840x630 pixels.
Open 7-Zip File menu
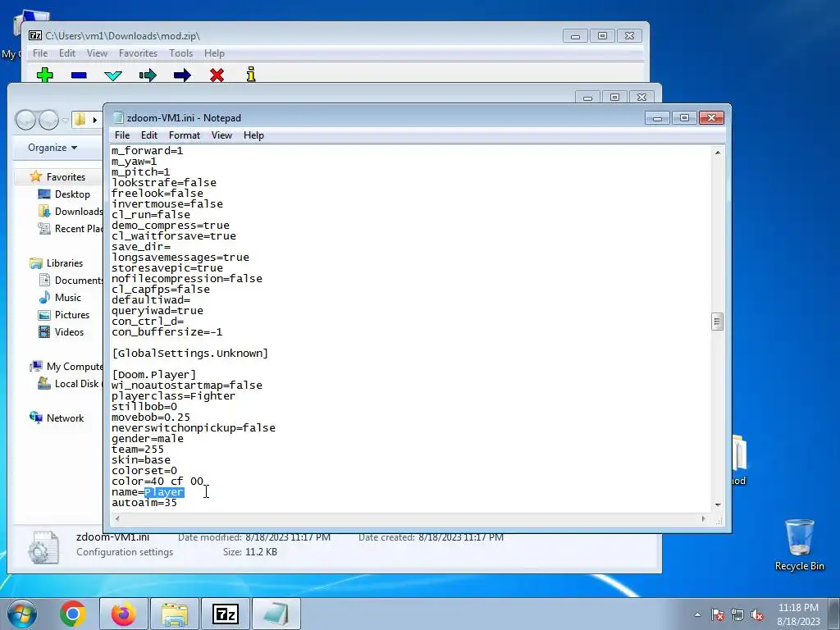(x=40, y=53)
